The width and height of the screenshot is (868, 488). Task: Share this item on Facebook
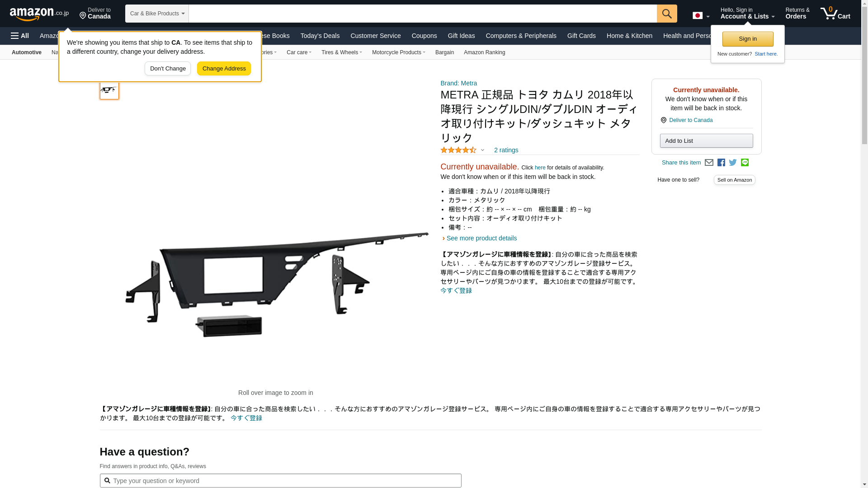coord(721,163)
